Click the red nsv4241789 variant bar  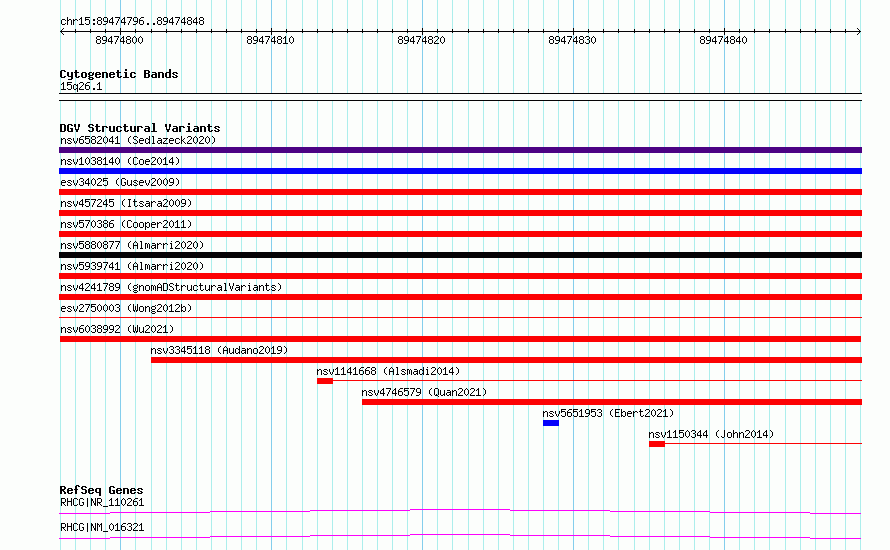click(460, 297)
